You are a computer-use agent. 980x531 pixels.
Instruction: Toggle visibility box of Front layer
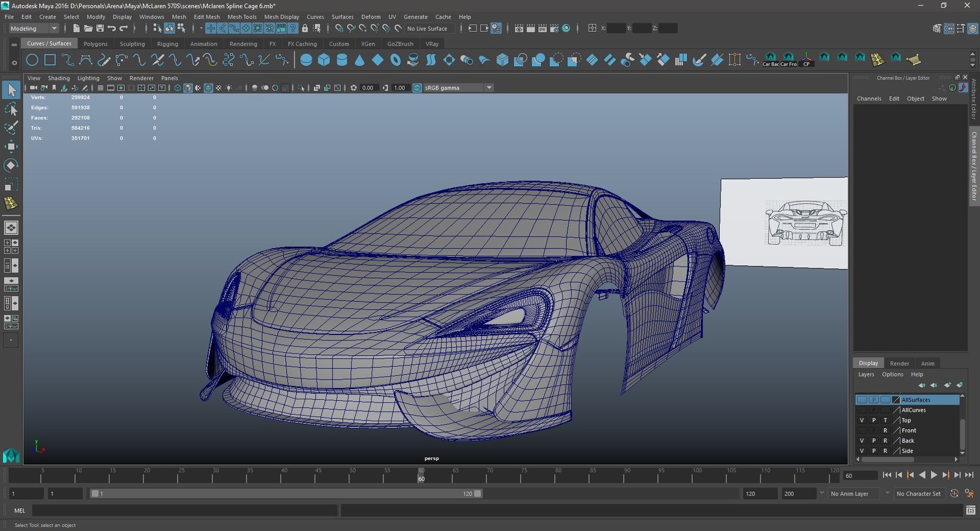(862, 431)
